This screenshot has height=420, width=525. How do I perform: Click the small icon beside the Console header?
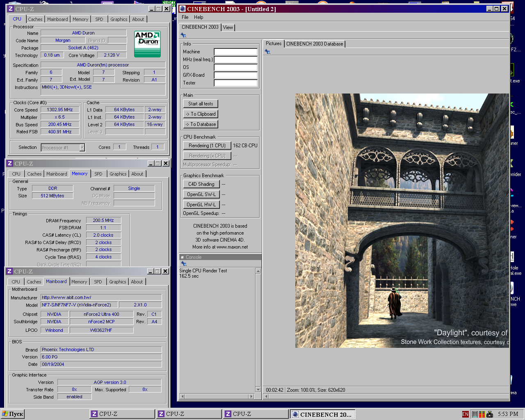(183, 257)
